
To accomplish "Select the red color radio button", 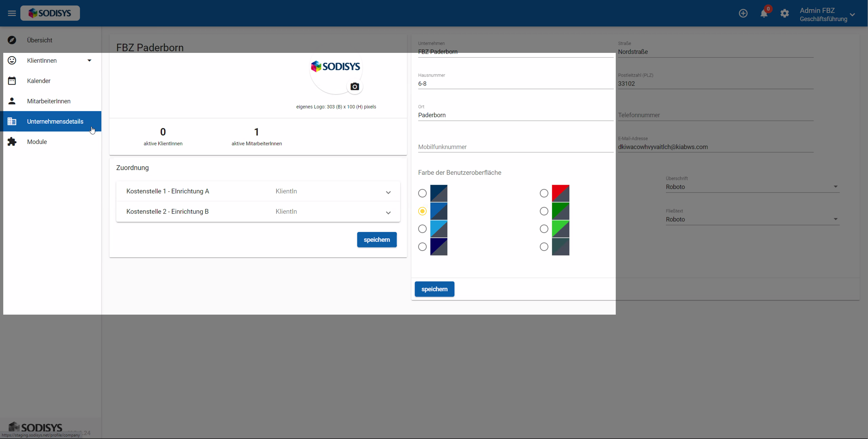I will pos(544,193).
